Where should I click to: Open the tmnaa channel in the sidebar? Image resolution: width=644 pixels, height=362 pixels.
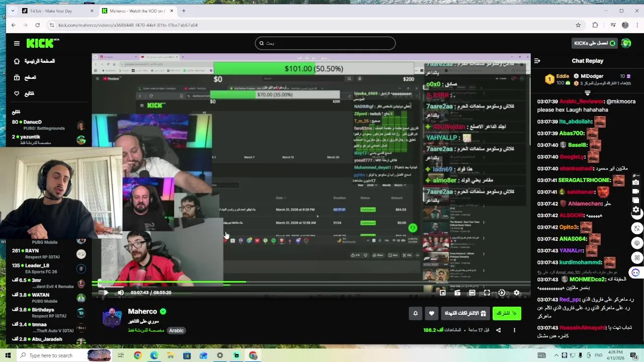[x=48, y=327]
